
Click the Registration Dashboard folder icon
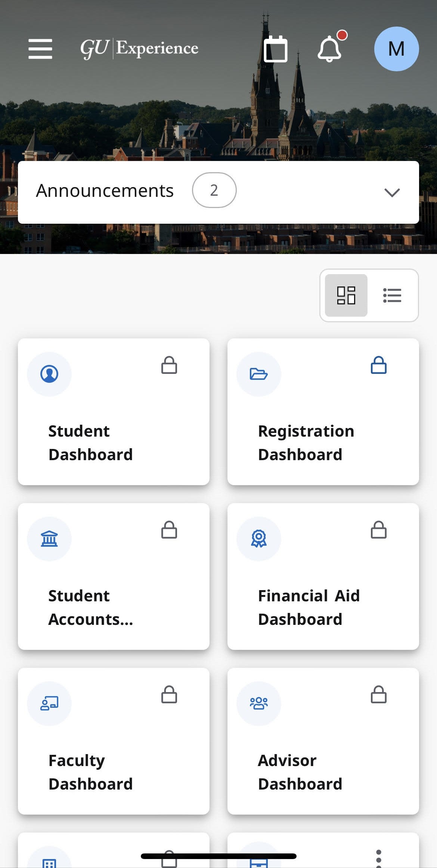coord(258,374)
